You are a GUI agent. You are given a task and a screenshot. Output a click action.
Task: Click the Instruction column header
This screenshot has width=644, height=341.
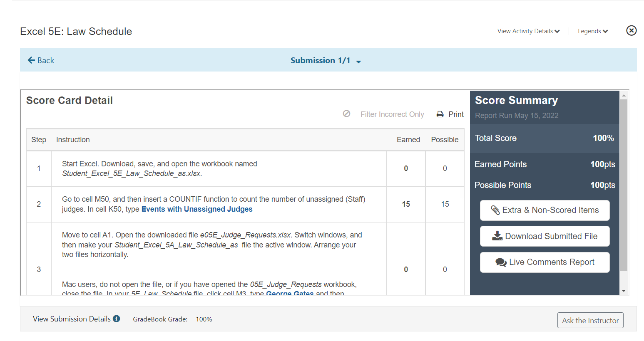click(73, 140)
